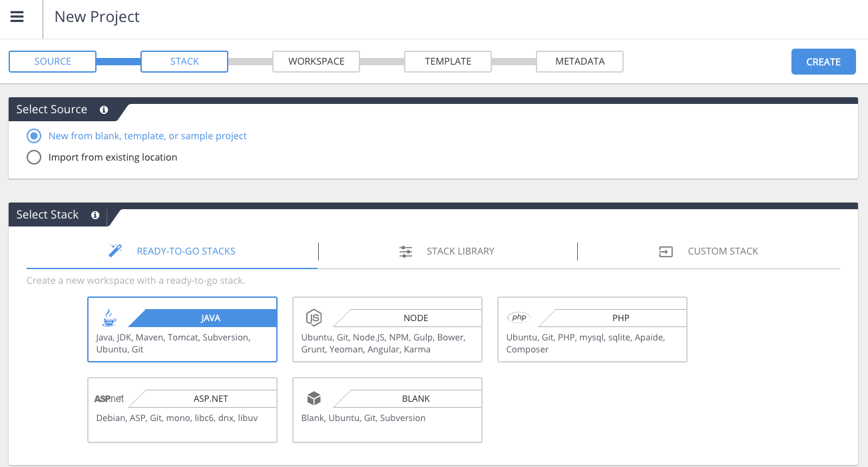The width and height of the screenshot is (868, 467).
Task: Select New from blank, template, or sample project
Action: pos(137,136)
